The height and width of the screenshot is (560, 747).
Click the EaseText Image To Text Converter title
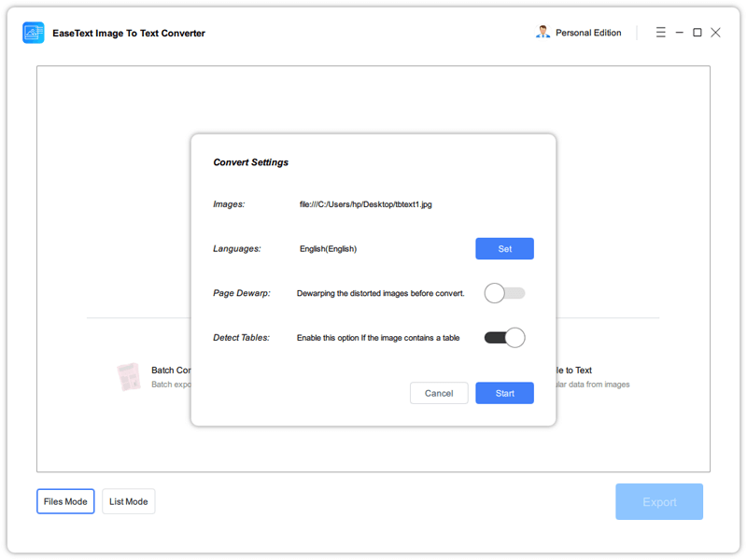tap(129, 34)
